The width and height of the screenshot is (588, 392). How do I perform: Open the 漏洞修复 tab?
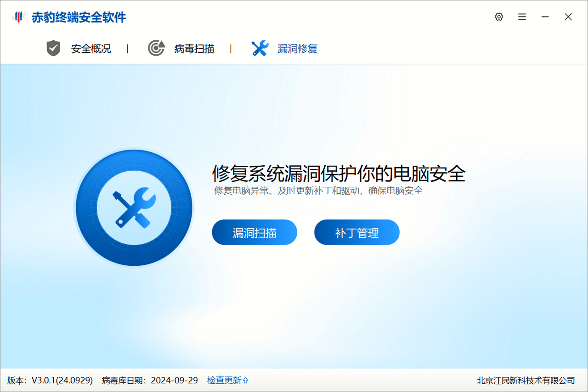pos(297,49)
